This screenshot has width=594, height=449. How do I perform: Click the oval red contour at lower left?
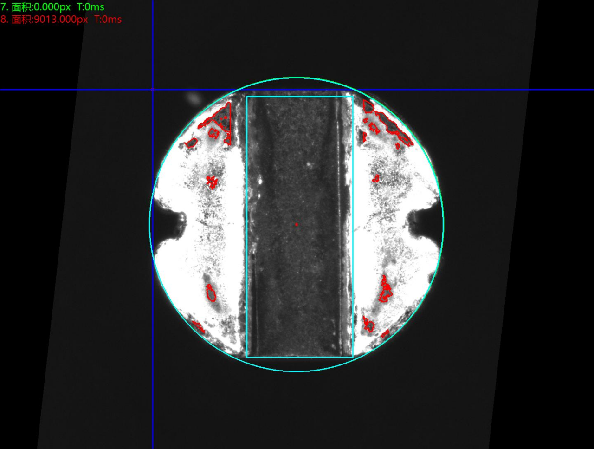coord(211,293)
